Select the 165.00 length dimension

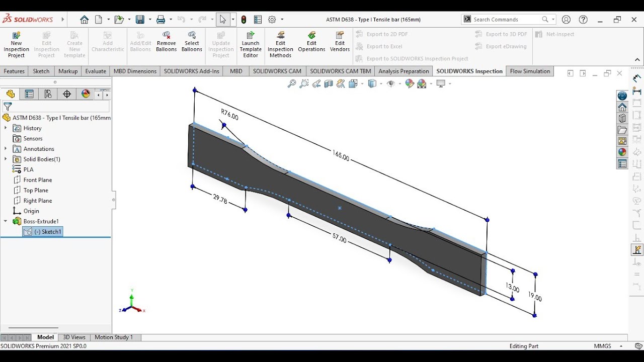tap(341, 156)
